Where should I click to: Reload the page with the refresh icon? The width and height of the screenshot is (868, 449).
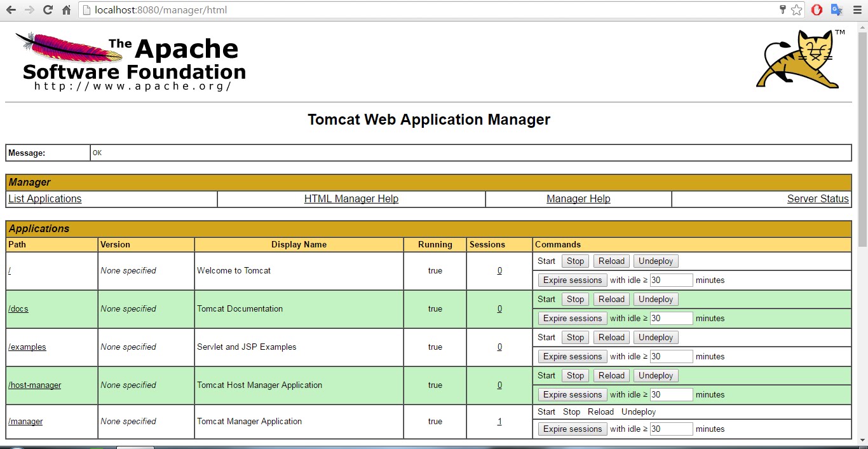click(x=48, y=10)
